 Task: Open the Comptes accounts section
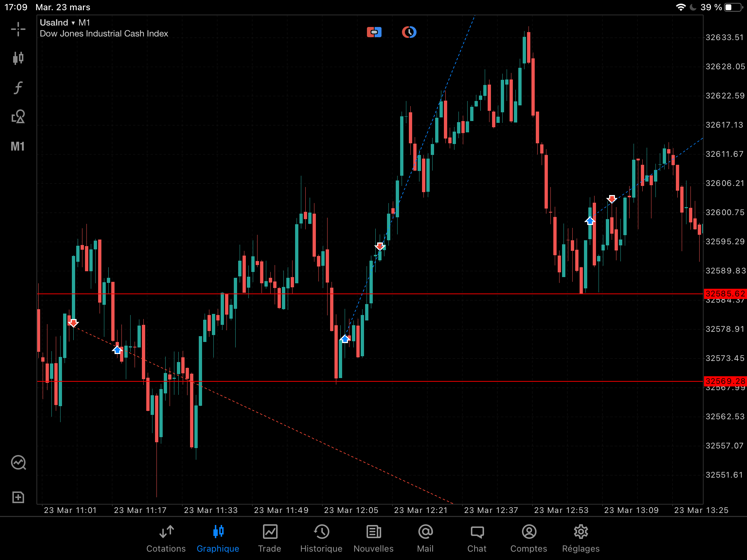[529, 539]
